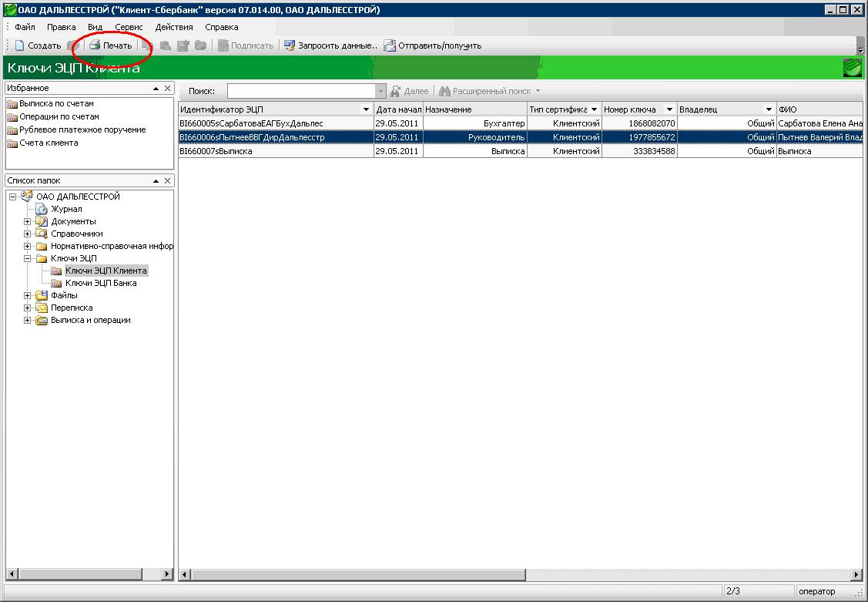Sort by the Дата начала column header

point(399,109)
